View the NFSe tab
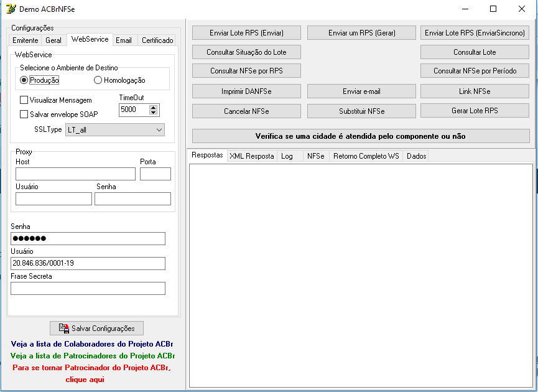This screenshot has width=538, height=392. pyautogui.click(x=316, y=156)
